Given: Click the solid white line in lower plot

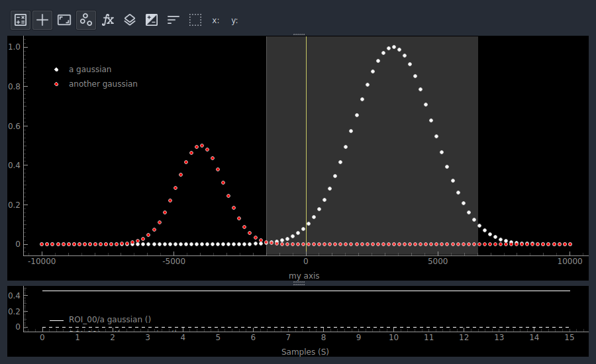Looking at the screenshot, I should (x=306, y=291).
